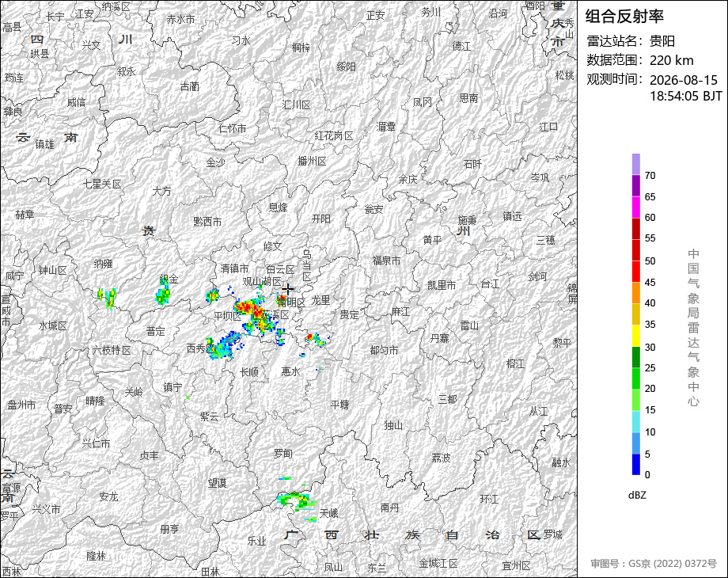728x578 pixels.
Task: Click the 贵阳 radar station name
Action: click(662, 41)
